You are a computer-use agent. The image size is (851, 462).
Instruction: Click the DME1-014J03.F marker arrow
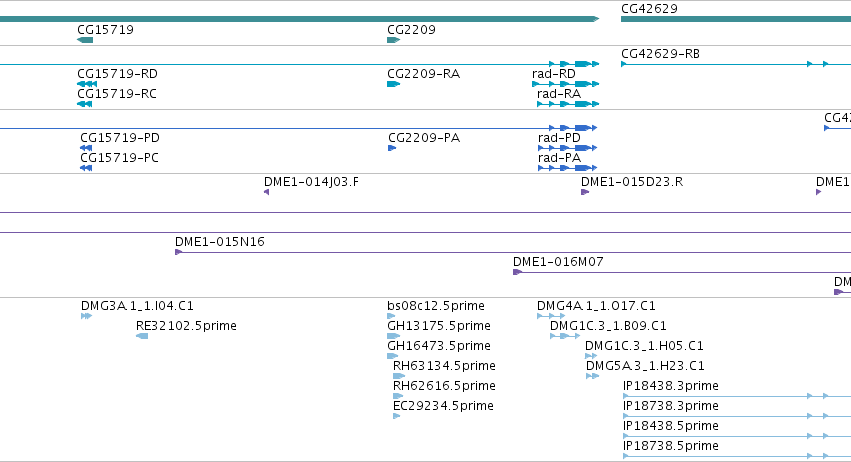click(266, 192)
